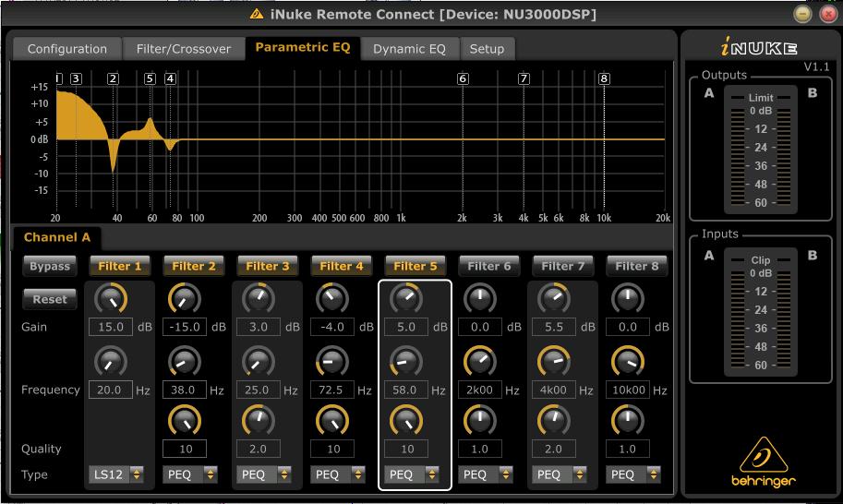
Task: Click the Filter 8 quality knob
Action: (x=628, y=421)
